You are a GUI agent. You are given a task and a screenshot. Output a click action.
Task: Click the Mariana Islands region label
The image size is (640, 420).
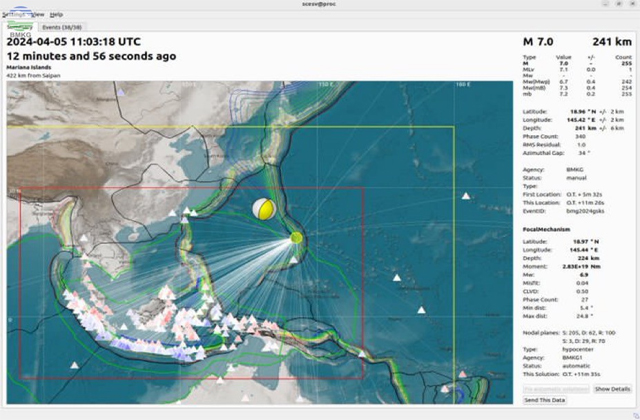(30, 68)
